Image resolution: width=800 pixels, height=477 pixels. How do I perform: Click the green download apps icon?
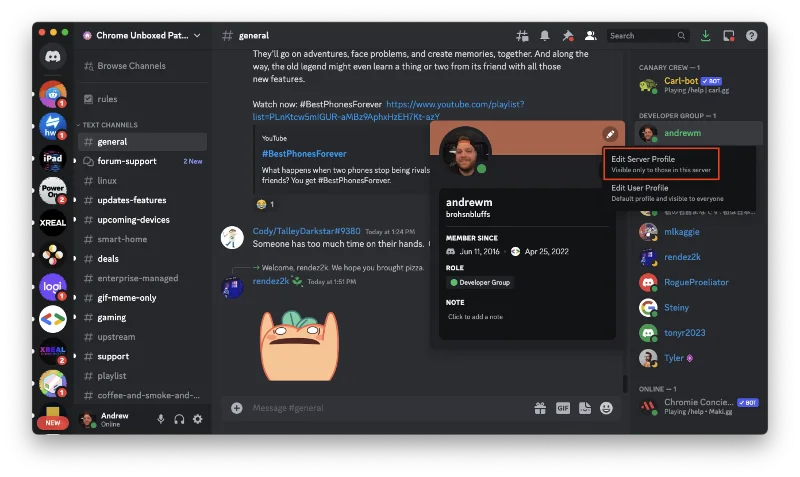pyautogui.click(x=706, y=36)
